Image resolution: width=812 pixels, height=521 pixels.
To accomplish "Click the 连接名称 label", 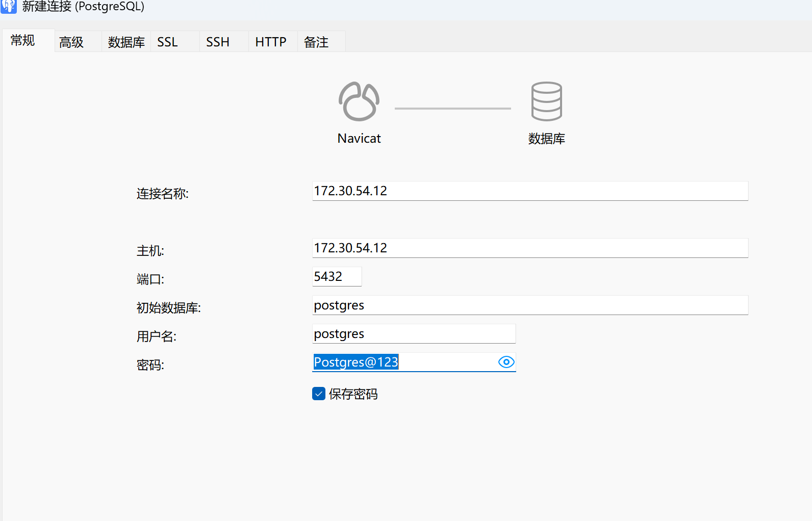I will click(x=163, y=194).
